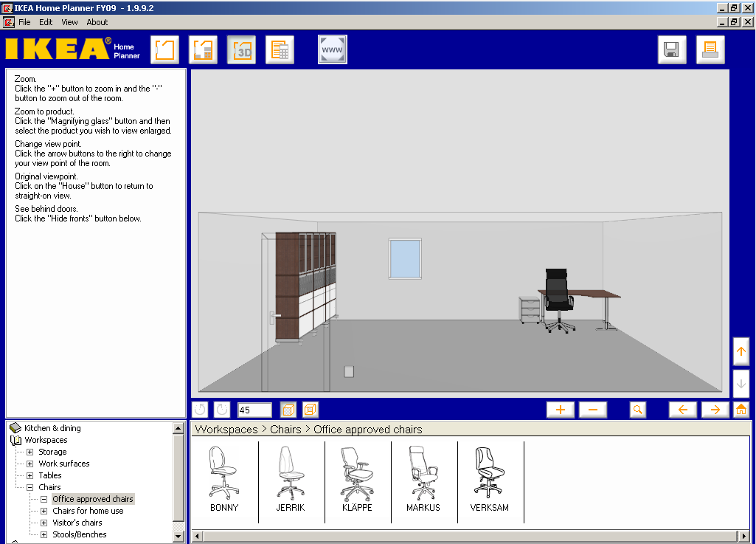Viewport: 756px width, 544px height.
Task: Select Kitchen & dining category
Action: coord(52,428)
